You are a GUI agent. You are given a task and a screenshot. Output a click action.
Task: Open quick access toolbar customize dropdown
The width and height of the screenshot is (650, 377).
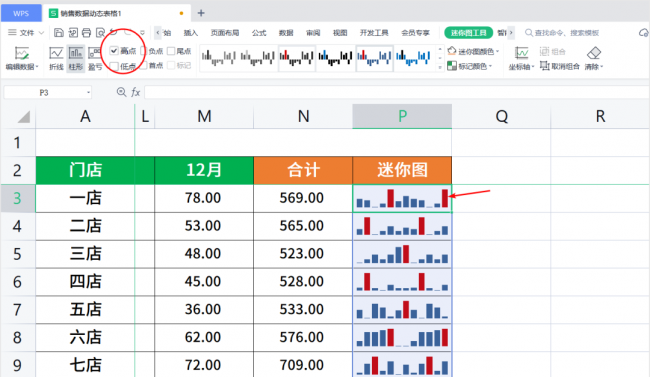coord(142,32)
